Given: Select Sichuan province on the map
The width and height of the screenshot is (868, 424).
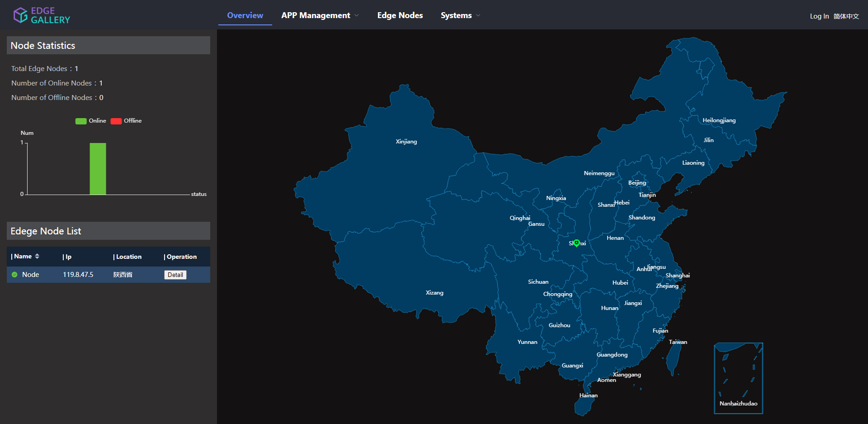Looking at the screenshot, I should point(538,282).
